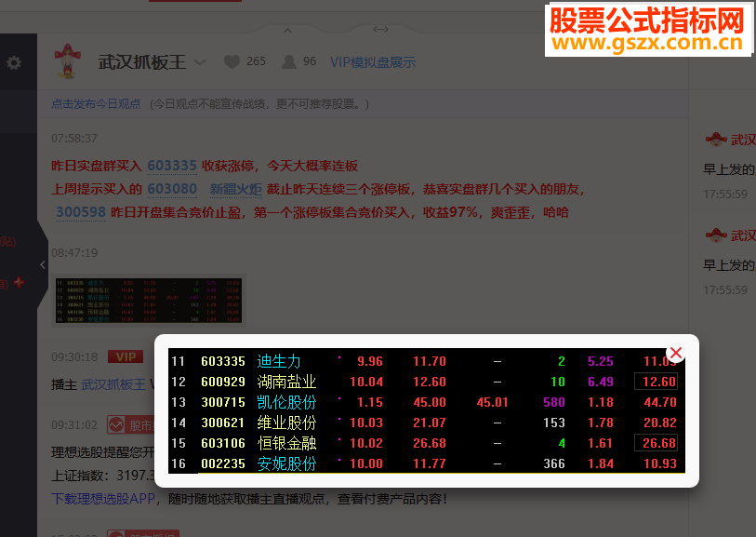Click the 07:58:37 message timestamp

click(74, 139)
